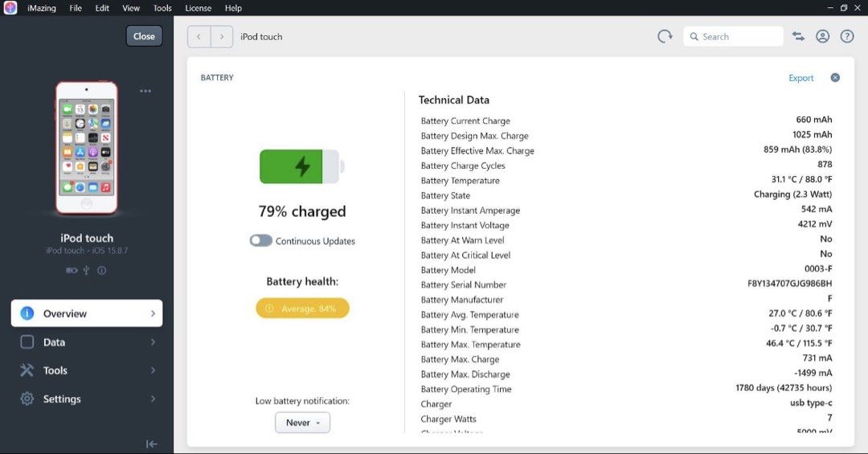Click the Settings gear icon
Viewport: 868px width, 454px height.
(27, 399)
